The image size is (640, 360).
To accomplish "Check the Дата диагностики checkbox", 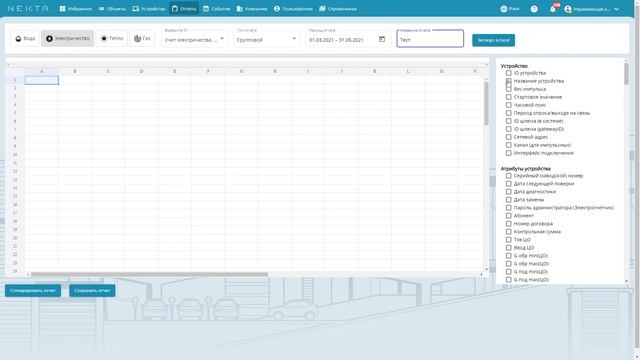I will (x=509, y=191).
